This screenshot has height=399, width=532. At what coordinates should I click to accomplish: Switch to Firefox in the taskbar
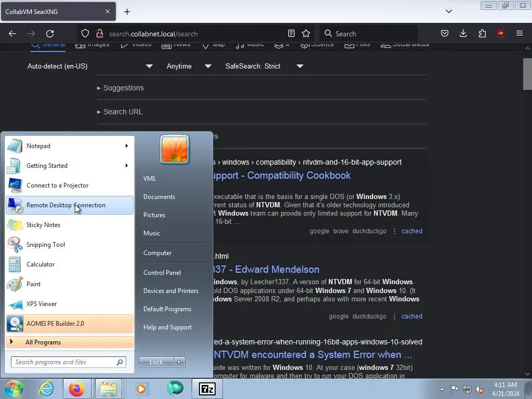(x=77, y=389)
